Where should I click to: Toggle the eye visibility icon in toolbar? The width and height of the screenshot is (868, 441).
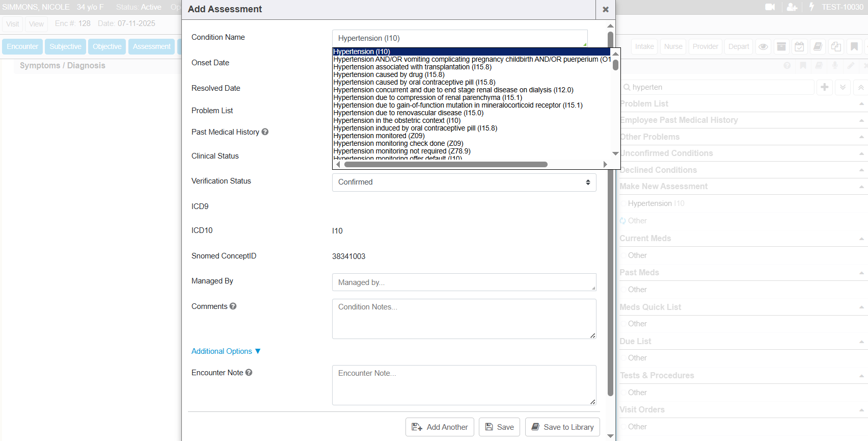(763, 46)
